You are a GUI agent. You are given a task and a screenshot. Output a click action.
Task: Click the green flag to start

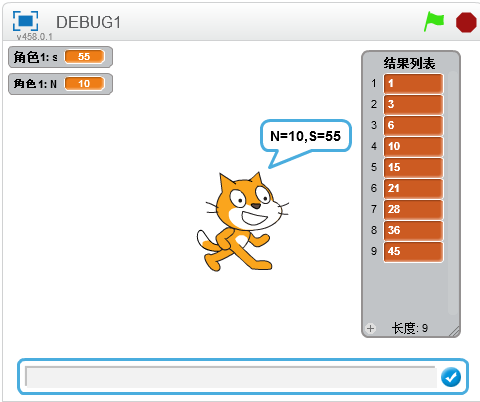click(434, 22)
